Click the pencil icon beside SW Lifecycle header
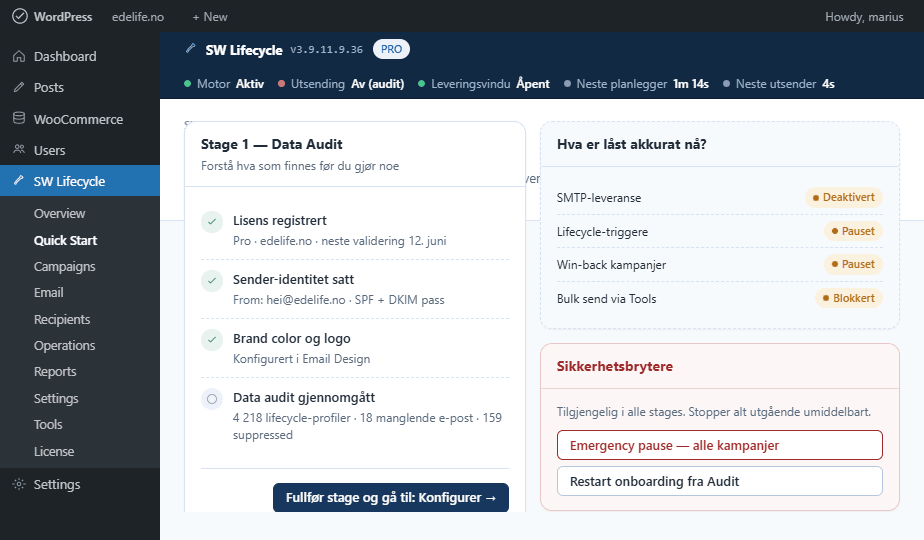The height and width of the screenshot is (540, 924). [190, 48]
